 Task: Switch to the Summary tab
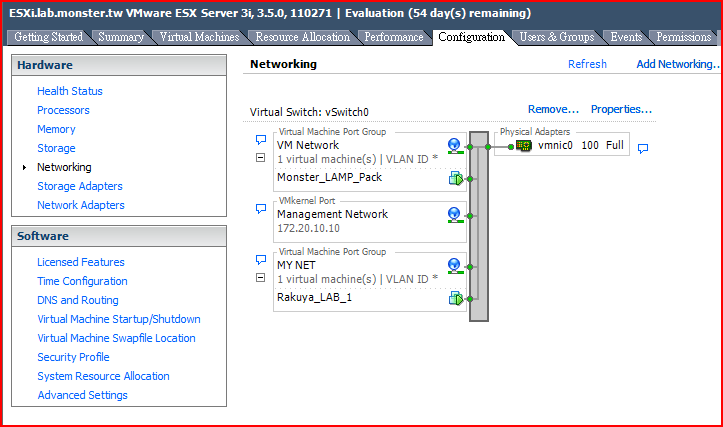pos(121,37)
